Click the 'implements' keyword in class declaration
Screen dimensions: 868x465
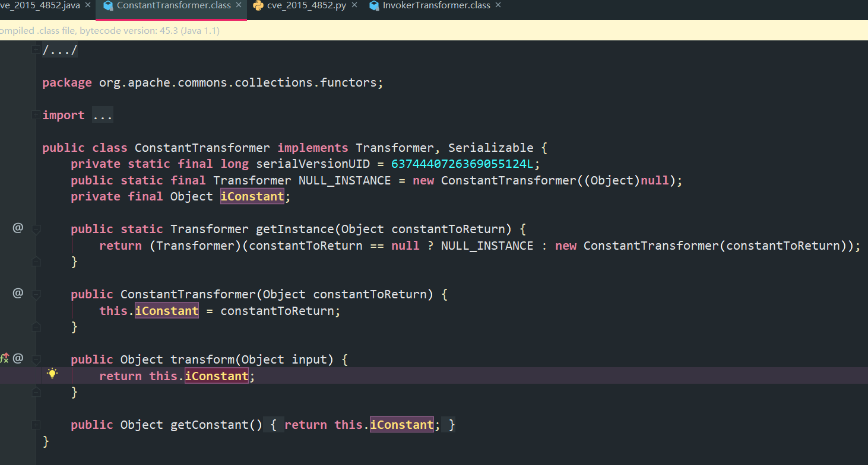tap(313, 148)
